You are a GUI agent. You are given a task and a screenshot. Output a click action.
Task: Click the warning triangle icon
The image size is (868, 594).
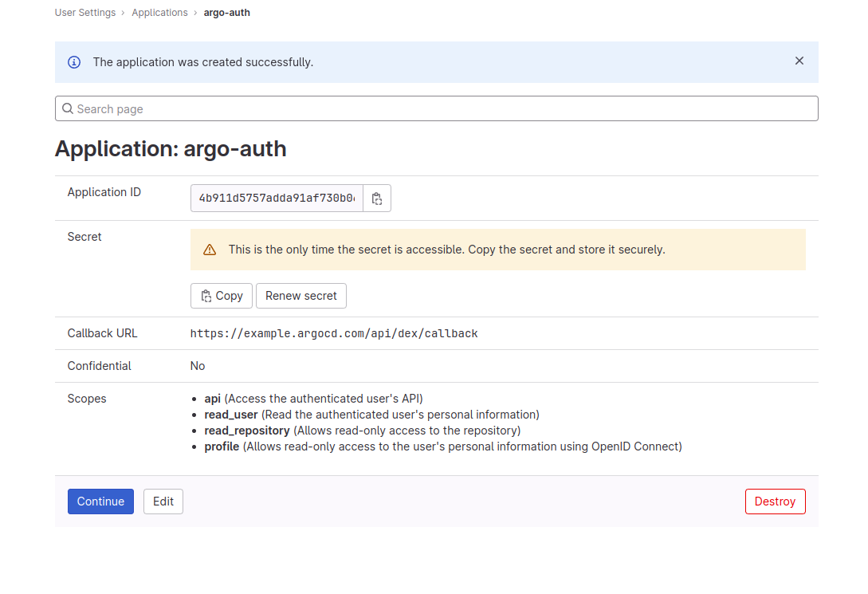(x=210, y=250)
